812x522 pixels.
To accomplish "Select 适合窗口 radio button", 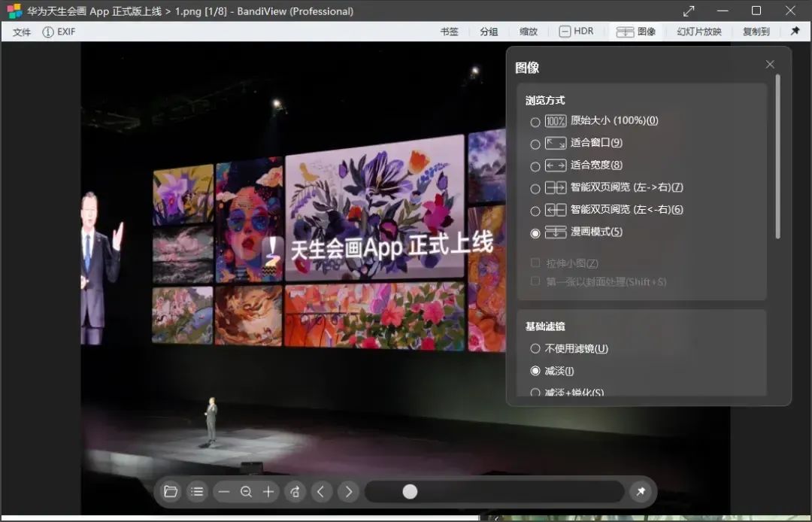I will 535,144.
